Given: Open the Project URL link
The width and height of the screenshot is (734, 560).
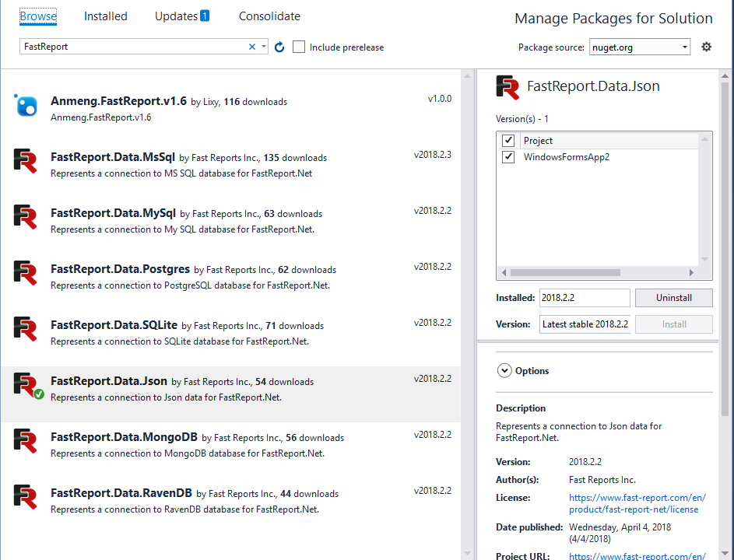Looking at the screenshot, I should (637, 556).
